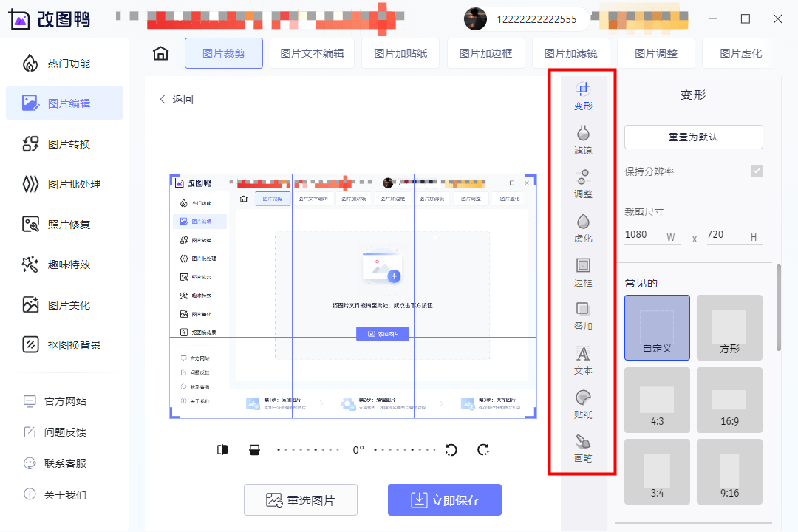
Task: Open the 文本 text tool
Action: [x=583, y=361]
